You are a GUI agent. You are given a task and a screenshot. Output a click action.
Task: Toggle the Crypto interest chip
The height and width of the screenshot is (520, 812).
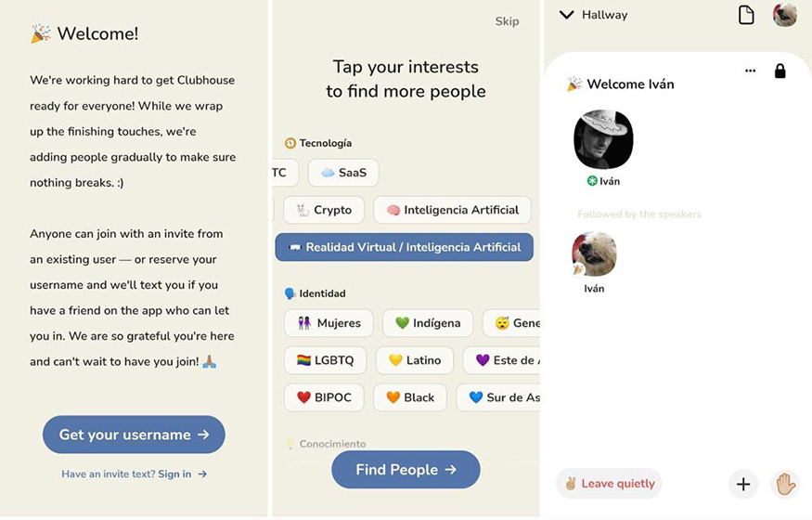click(324, 210)
